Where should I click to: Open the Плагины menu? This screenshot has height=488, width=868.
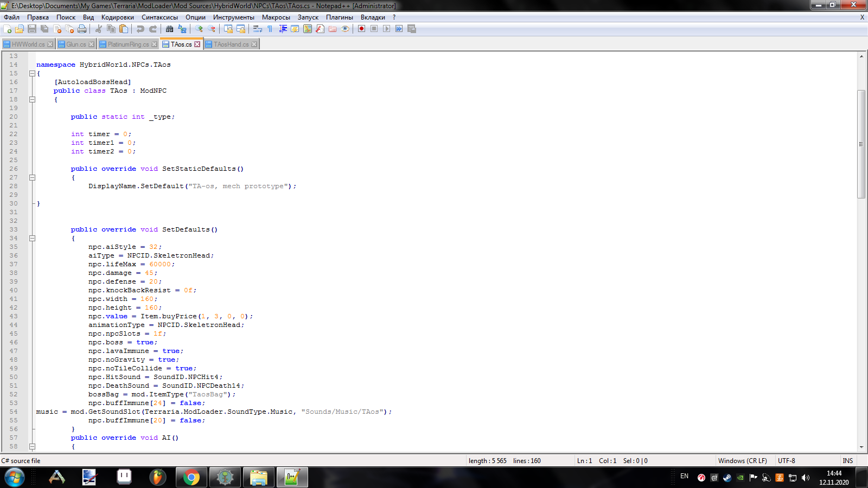tap(340, 17)
